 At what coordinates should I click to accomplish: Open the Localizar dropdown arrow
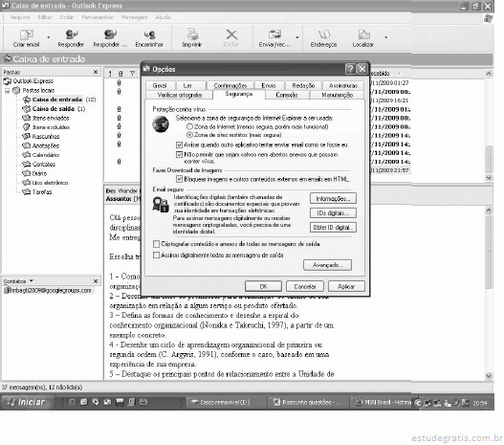pyautogui.click(x=386, y=37)
